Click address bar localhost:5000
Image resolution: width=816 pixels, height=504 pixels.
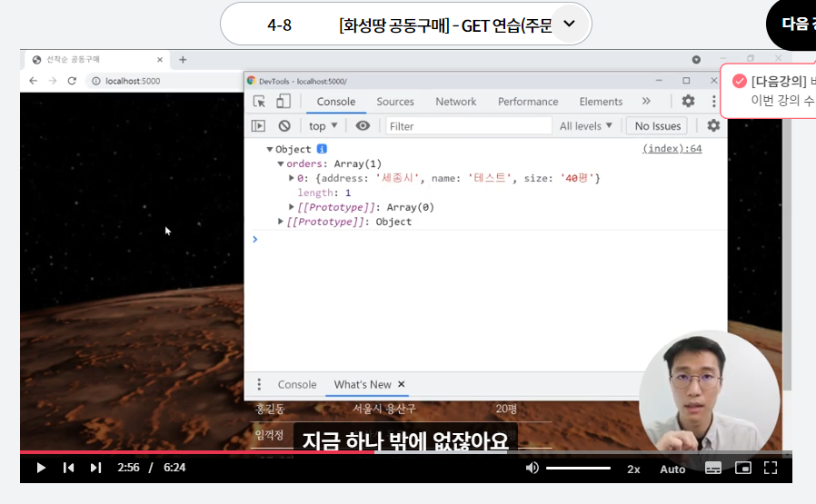133,81
